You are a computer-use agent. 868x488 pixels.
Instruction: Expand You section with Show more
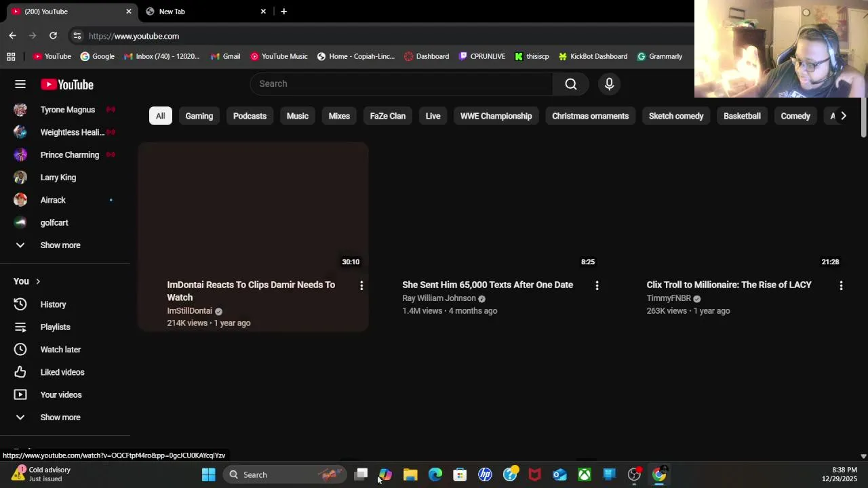tap(65, 418)
